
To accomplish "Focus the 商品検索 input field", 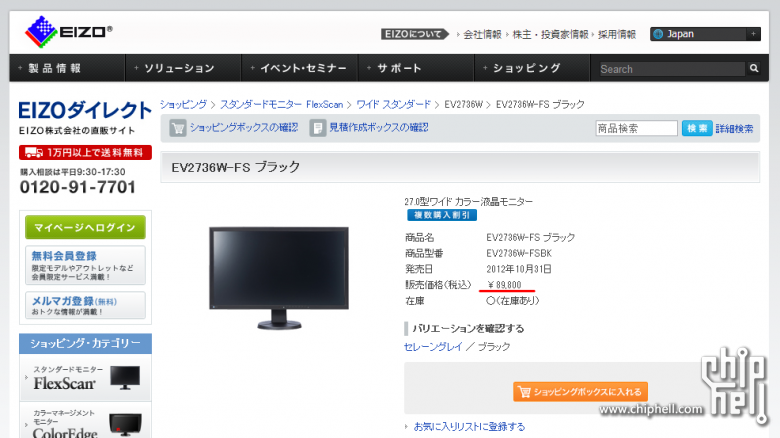I will (636, 128).
